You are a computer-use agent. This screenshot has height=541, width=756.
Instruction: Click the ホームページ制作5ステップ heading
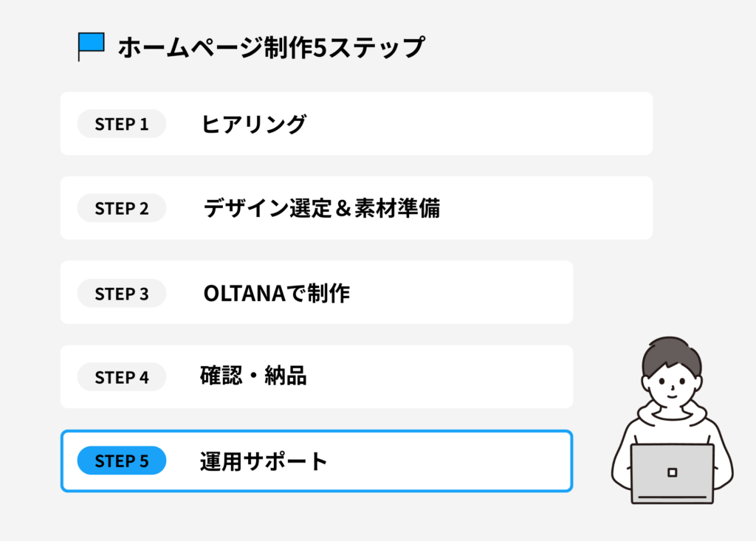(271, 47)
